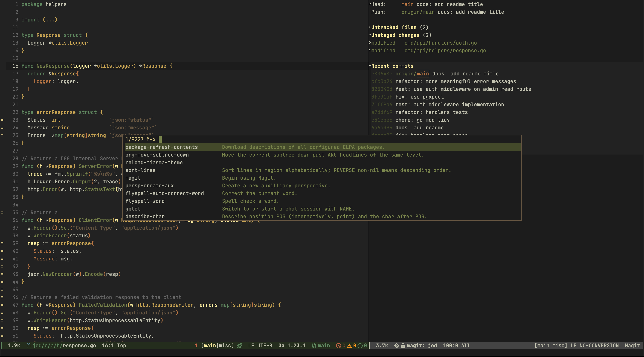The image size is (644, 357).
Task: Select reload-miasma-theme command
Action: click(323, 163)
